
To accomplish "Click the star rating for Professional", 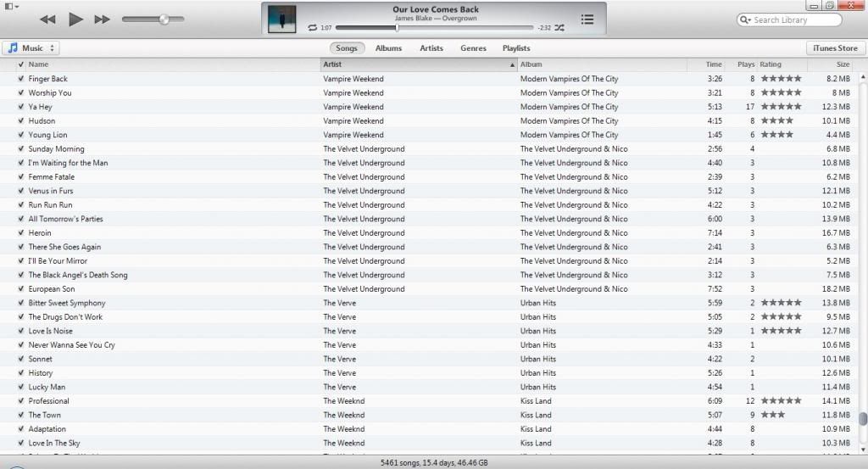I will click(x=781, y=400).
